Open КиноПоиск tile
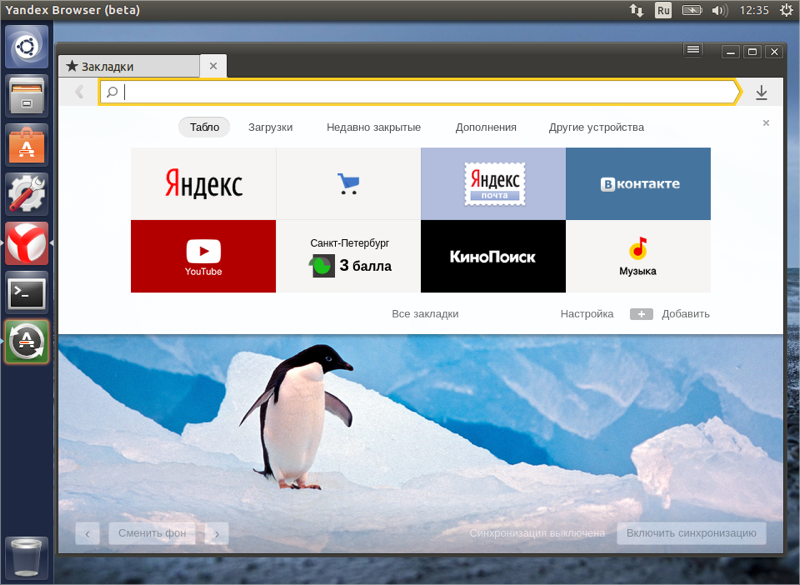This screenshot has height=585, width=800. coord(493,256)
